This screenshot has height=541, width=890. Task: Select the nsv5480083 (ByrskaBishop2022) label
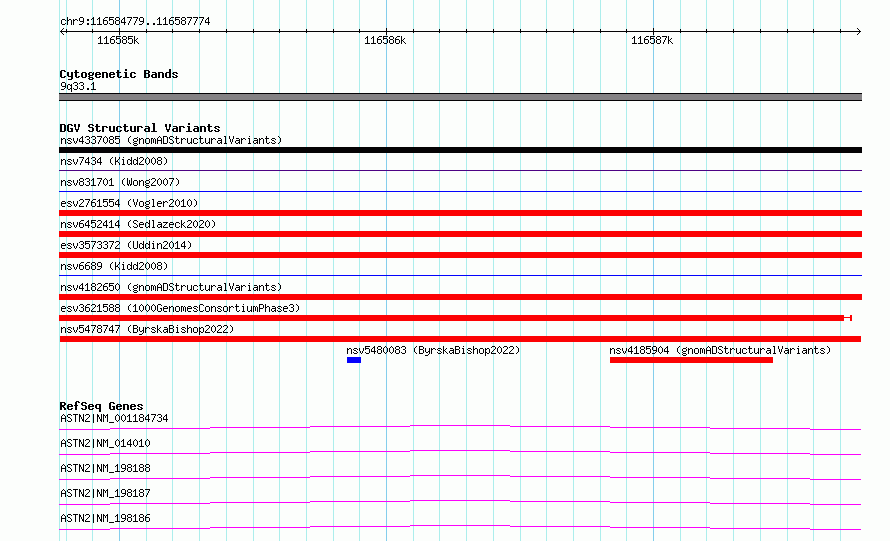point(433,350)
